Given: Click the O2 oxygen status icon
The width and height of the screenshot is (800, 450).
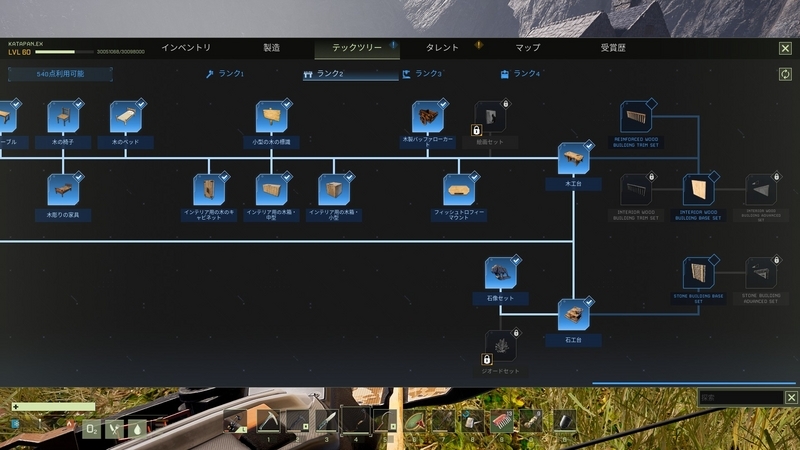Looking at the screenshot, I should point(91,429).
